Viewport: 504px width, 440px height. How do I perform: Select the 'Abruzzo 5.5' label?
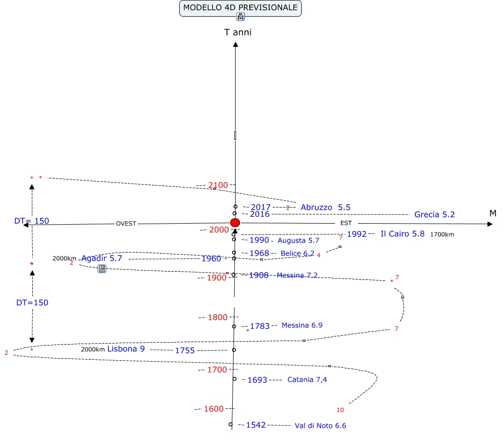(x=326, y=208)
